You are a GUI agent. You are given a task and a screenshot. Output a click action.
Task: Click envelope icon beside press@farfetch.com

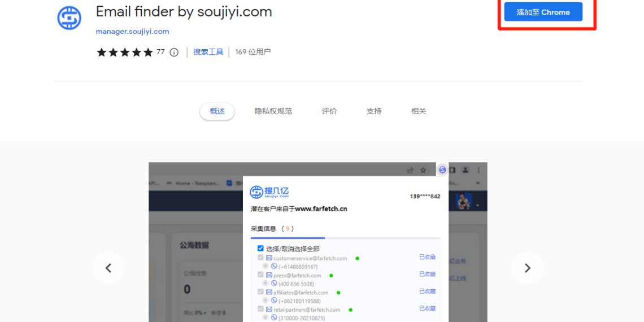coord(269,275)
